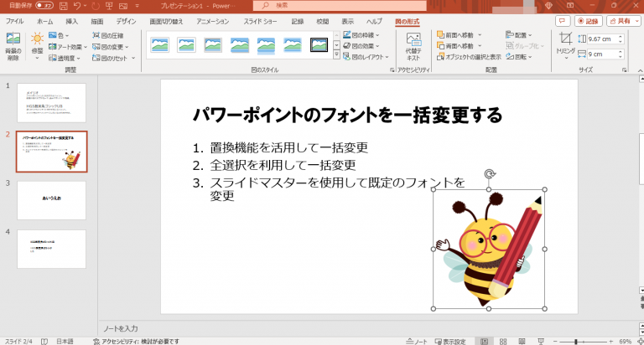Click the comments speech bubble button
This screenshot has height=345, width=644.
pos(563,21)
